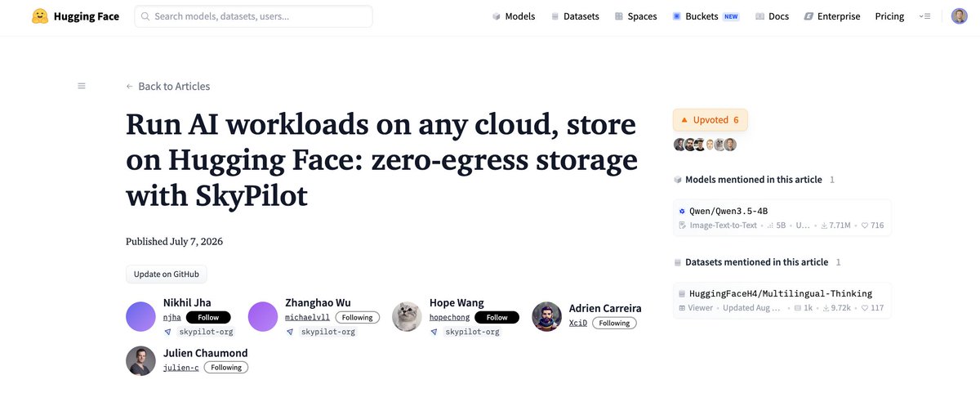Open the user profile avatar in navbar
The width and height of the screenshot is (980, 402).
click(x=960, y=16)
